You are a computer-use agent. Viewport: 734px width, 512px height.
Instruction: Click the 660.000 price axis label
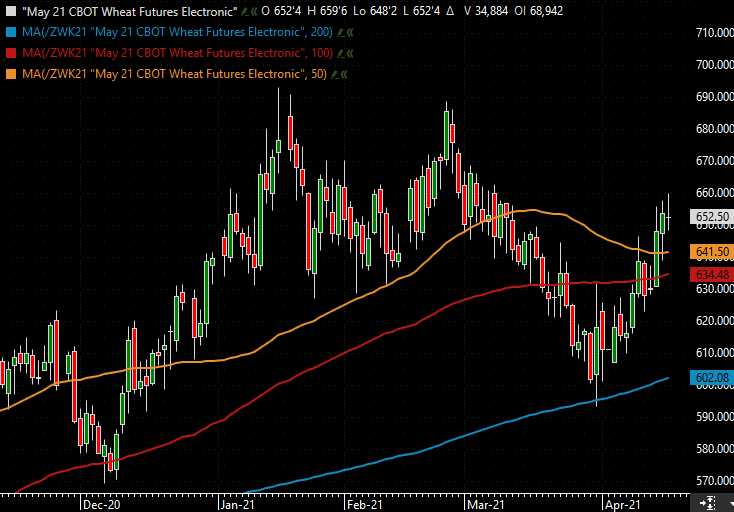click(x=715, y=193)
